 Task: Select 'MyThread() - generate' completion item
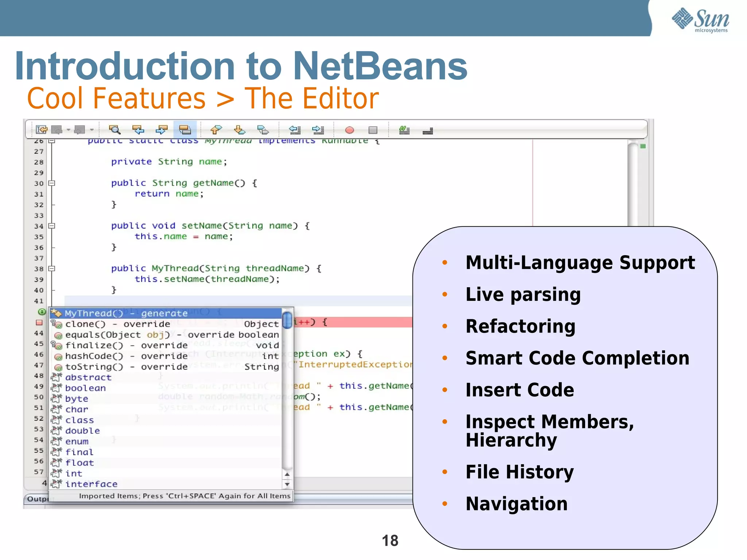point(126,313)
